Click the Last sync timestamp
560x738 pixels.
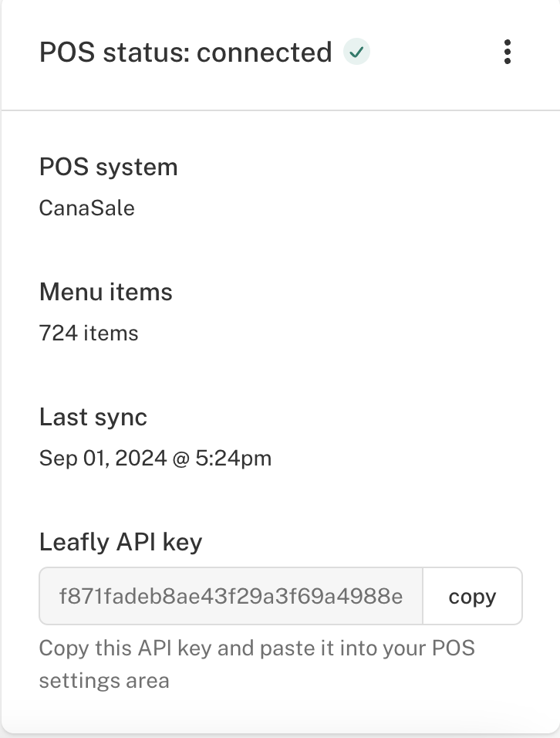[156, 458]
